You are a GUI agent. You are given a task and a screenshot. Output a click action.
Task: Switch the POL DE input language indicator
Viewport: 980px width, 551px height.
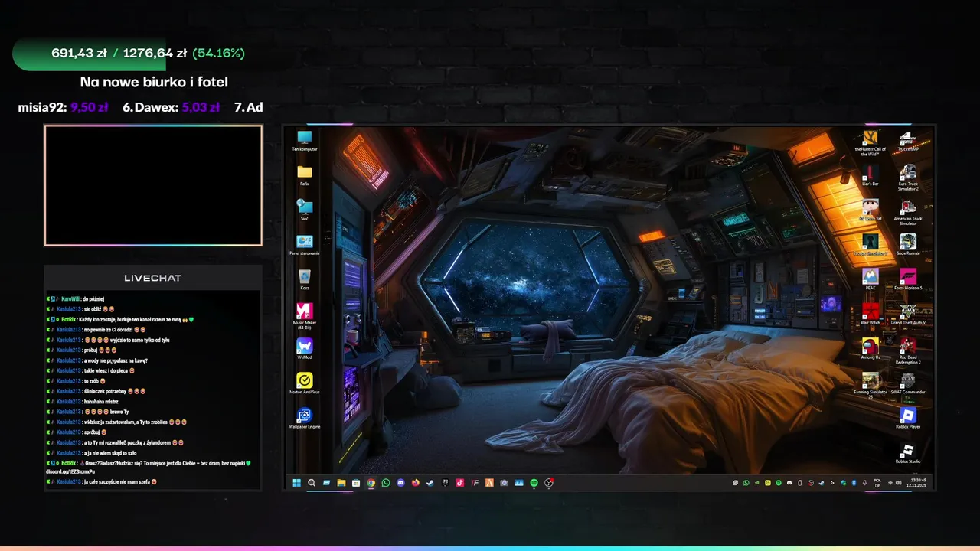pos(877,483)
